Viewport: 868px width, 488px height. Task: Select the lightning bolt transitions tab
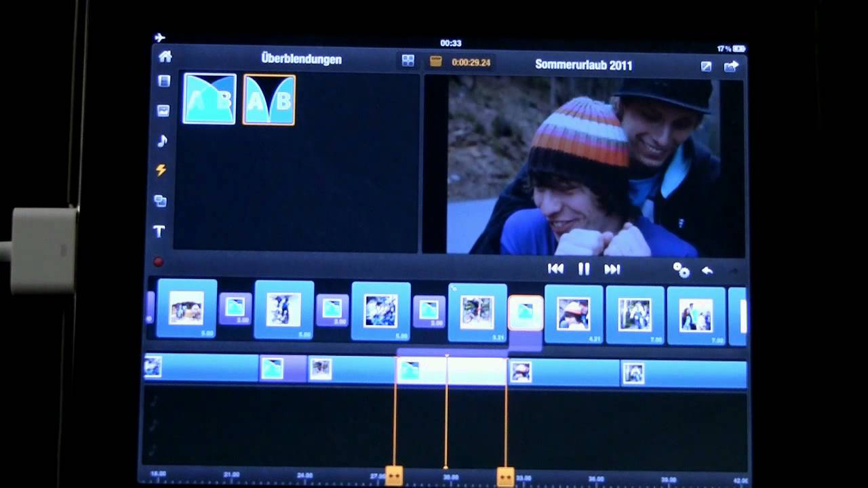(161, 170)
